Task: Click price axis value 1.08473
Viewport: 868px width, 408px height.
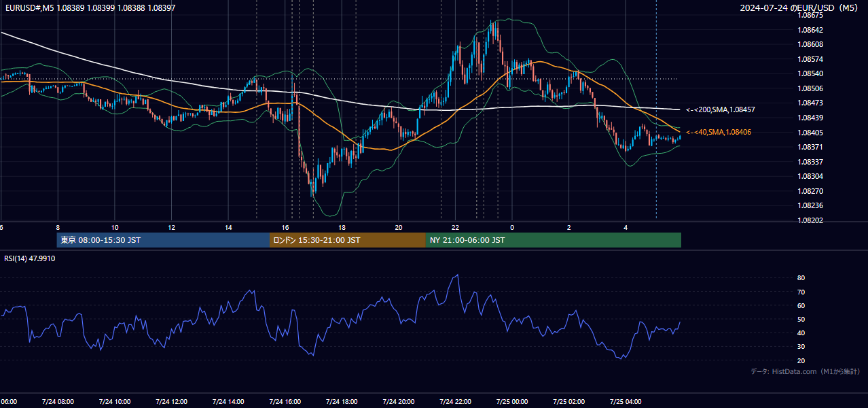Action: click(811, 103)
